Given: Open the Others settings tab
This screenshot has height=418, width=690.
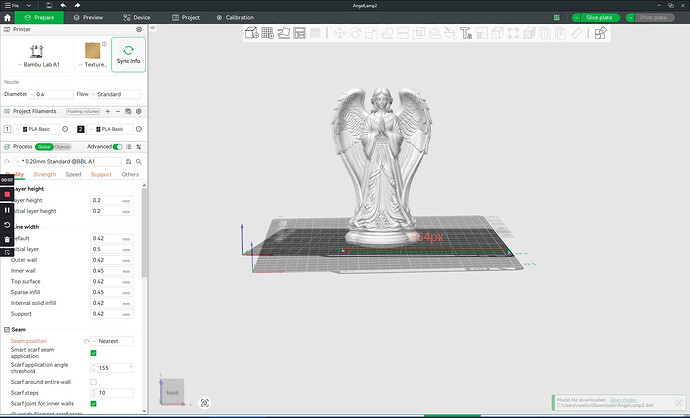Looking at the screenshot, I should click(130, 174).
